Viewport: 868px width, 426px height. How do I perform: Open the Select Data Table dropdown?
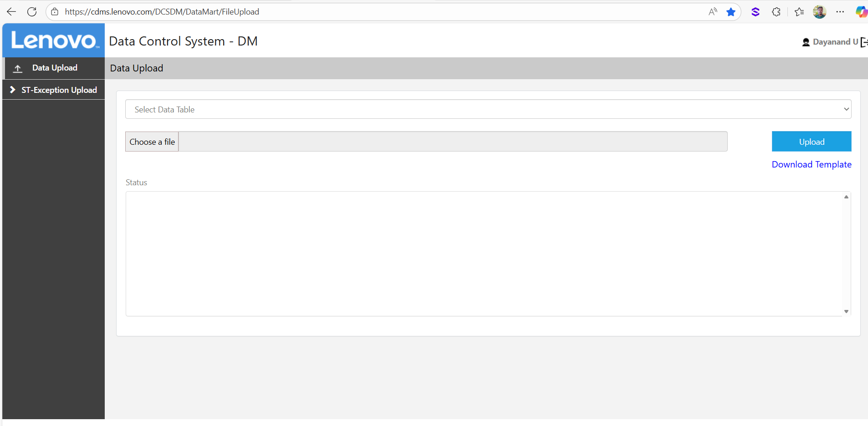coord(488,109)
